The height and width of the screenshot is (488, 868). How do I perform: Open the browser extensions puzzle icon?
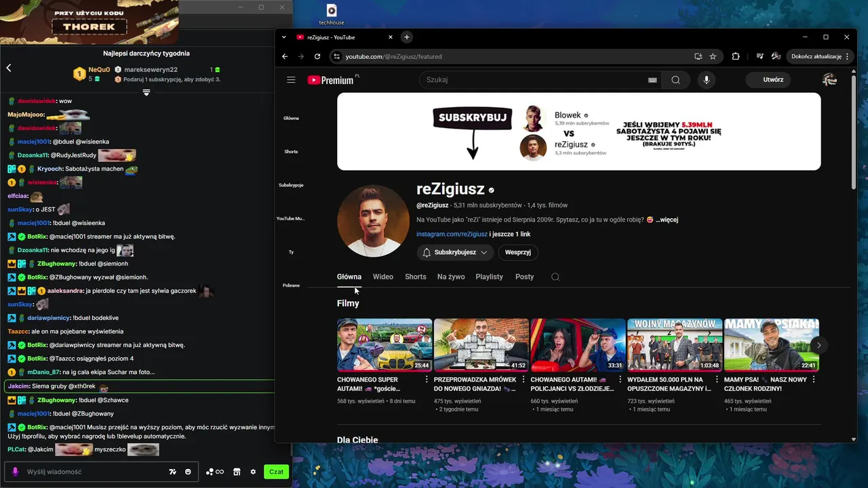click(x=736, y=56)
